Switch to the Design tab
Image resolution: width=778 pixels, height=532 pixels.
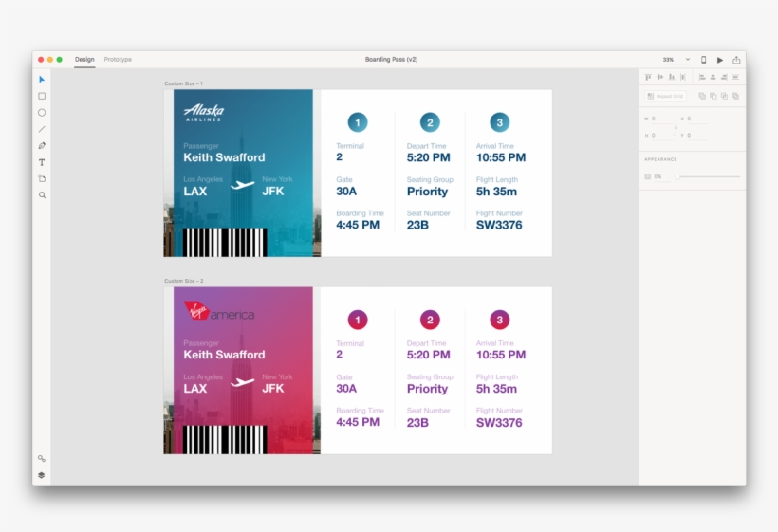click(84, 60)
